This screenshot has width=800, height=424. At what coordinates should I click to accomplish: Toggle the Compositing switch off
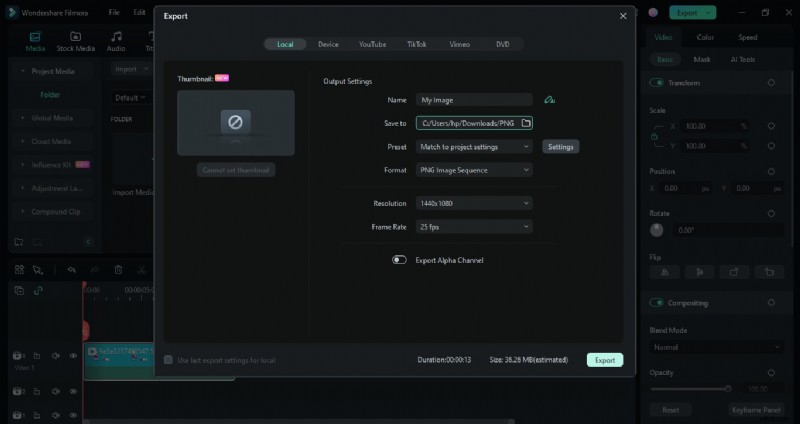(657, 303)
